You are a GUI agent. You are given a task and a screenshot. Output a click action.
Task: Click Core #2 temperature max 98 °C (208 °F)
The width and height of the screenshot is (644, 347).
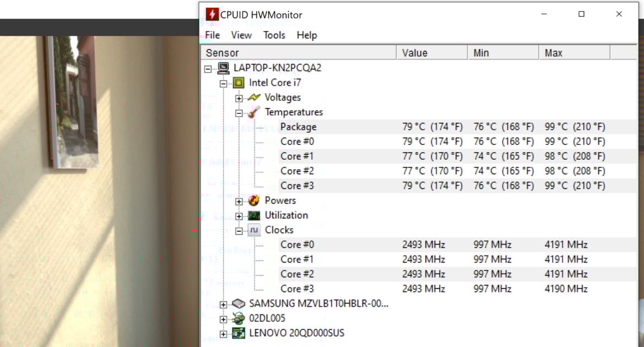pos(575,171)
